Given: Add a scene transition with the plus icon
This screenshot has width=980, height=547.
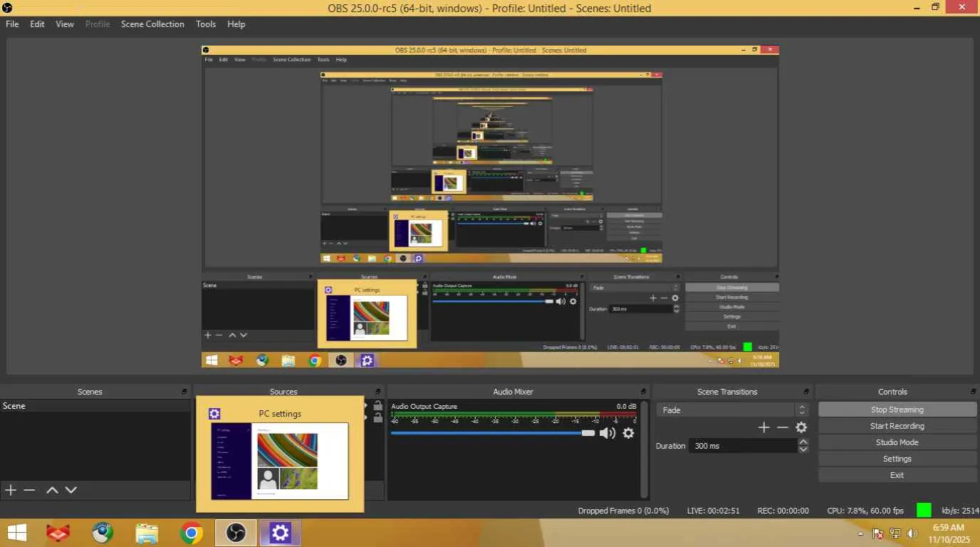Looking at the screenshot, I should pos(763,427).
